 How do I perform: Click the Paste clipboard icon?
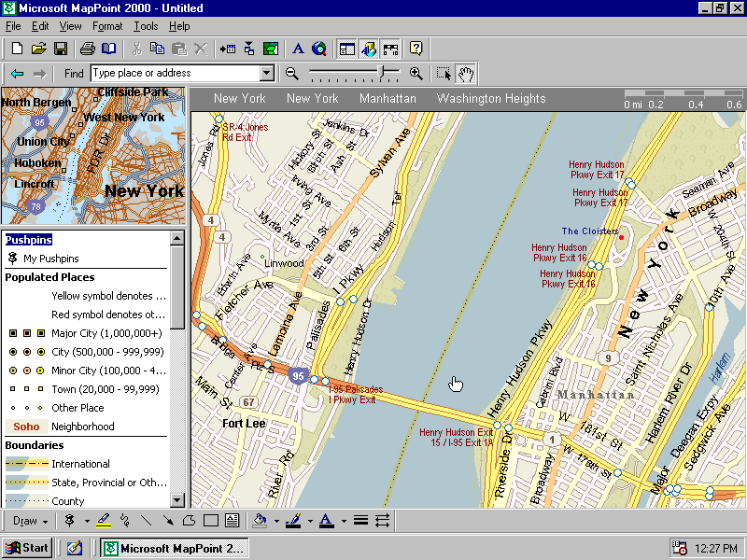pyautogui.click(x=178, y=49)
